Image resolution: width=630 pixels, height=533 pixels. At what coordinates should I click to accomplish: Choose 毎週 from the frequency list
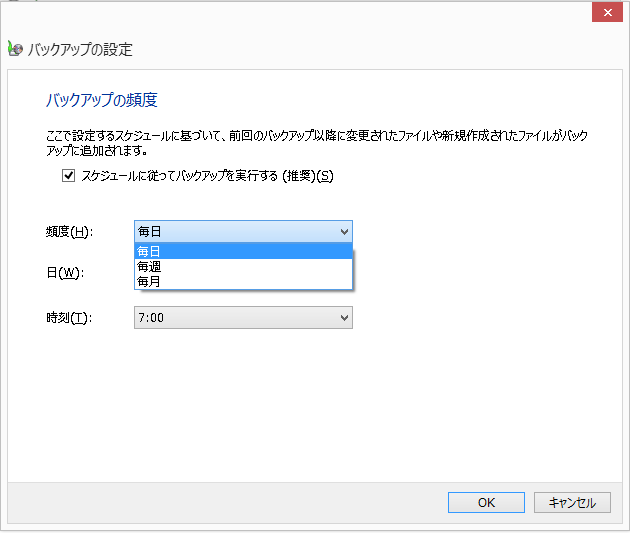tap(149, 267)
